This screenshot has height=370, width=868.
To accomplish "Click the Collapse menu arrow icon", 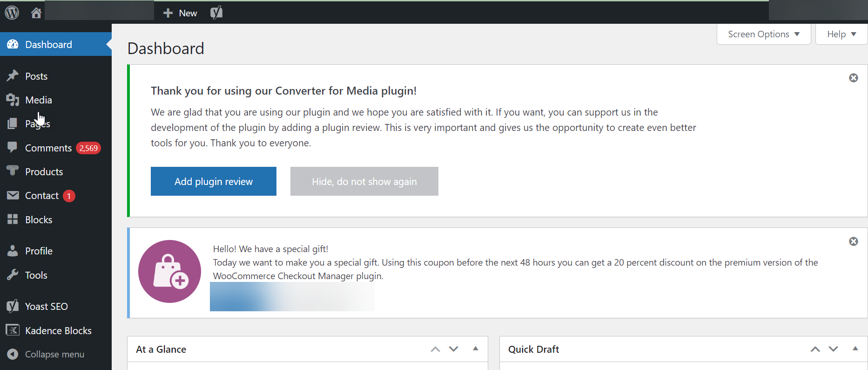I will [13, 354].
